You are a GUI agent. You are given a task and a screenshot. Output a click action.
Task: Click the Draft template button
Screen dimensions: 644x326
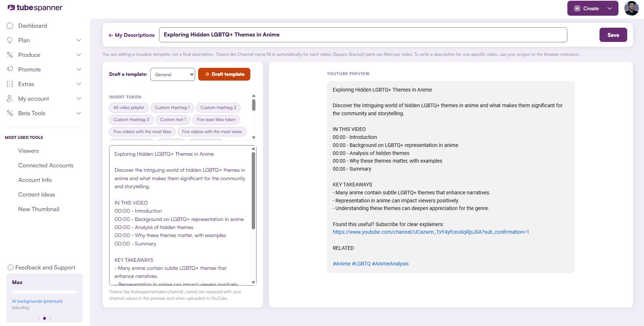click(224, 74)
